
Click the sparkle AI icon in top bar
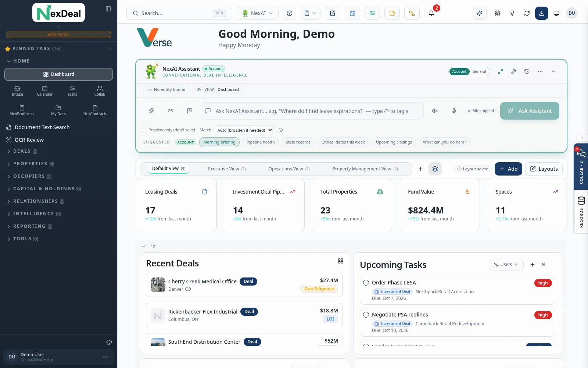pyautogui.click(x=480, y=13)
